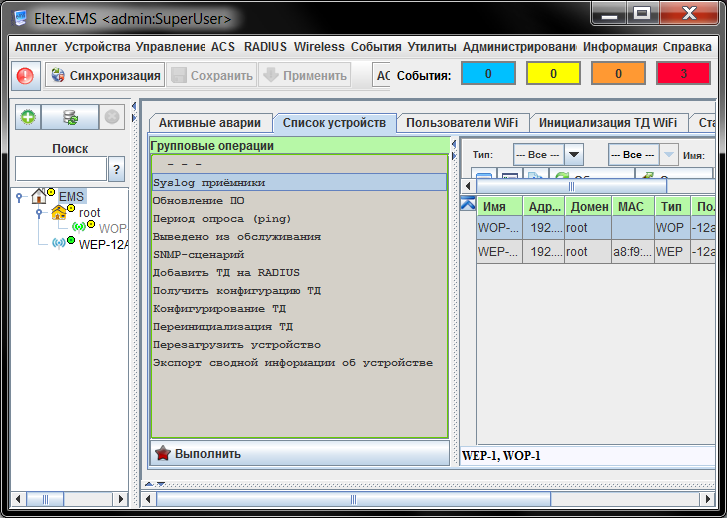Click the green add-object plus icon
The width and height of the screenshot is (727, 518).
click(28, 117)
